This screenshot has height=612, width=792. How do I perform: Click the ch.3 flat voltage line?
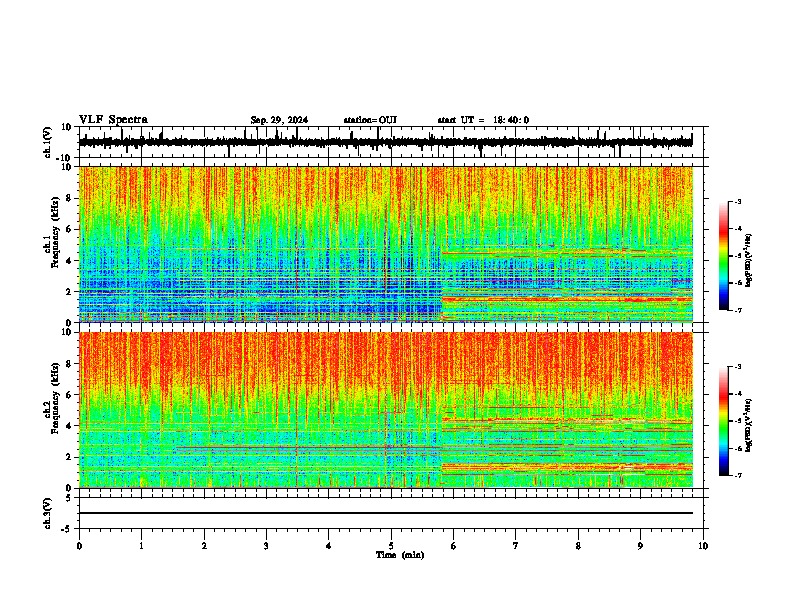385,513
